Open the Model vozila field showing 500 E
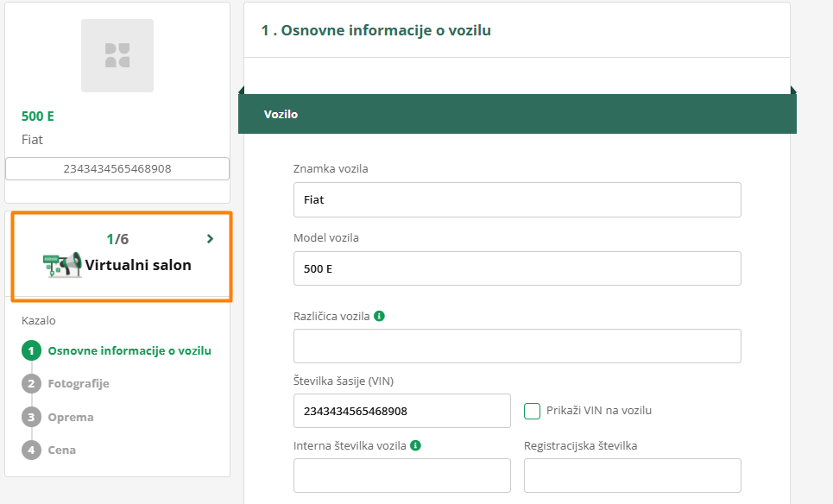This screenshot has height=504, width=833. pyautogui.click(x=517, y=268)
